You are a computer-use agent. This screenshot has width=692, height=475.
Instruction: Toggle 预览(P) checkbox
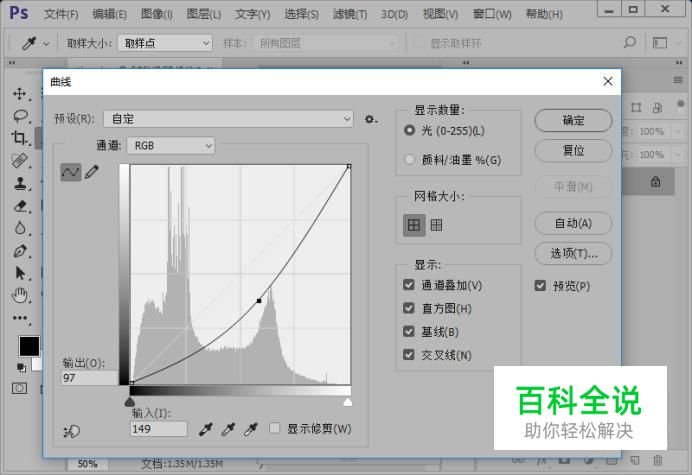click(540, 286)
